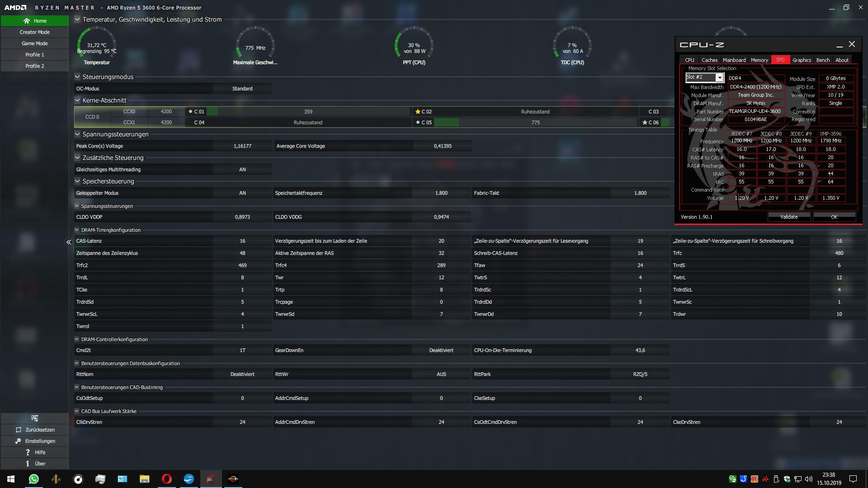Viewport: 868px width, 488px height.
Task: Click the Speichertaktfrequenz value 1.800
Action: click(x=441, y=193)
